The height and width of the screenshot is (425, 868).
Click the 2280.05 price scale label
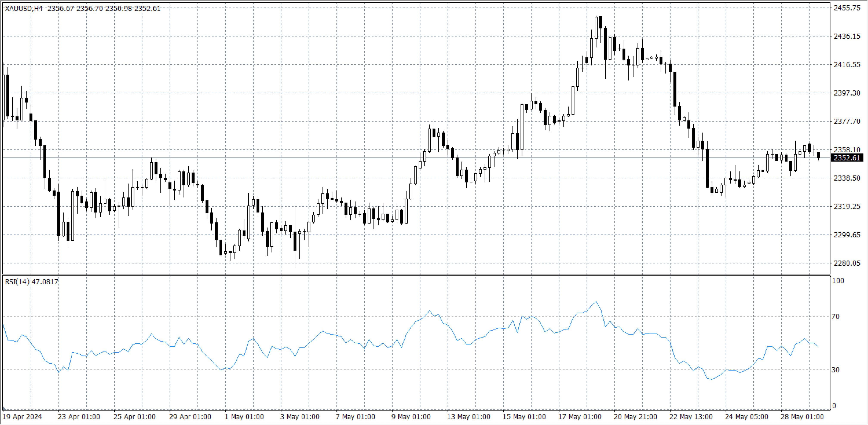point(847,263)
